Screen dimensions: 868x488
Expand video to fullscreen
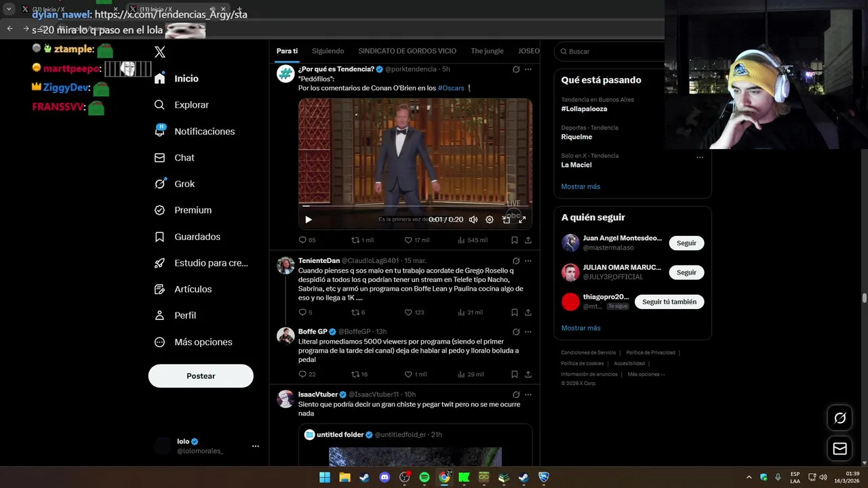point(522,220)
